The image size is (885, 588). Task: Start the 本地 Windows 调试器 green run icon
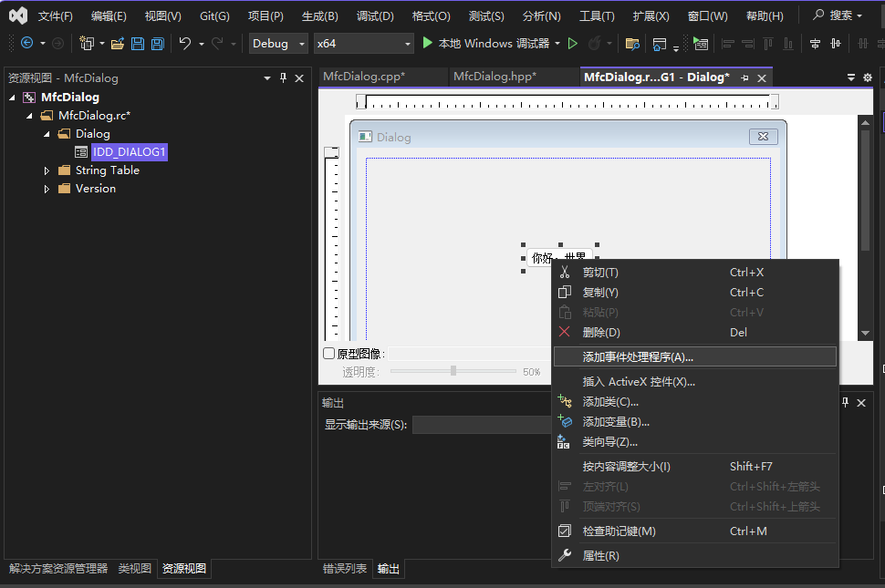428,43
